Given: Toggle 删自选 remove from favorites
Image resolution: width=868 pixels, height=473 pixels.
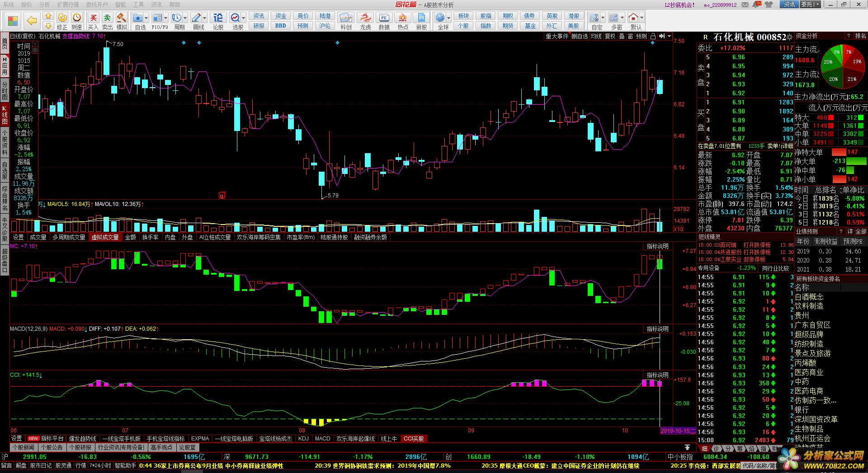Looking at the screenshot, I should pyautogui.click(x=580, y=36).
